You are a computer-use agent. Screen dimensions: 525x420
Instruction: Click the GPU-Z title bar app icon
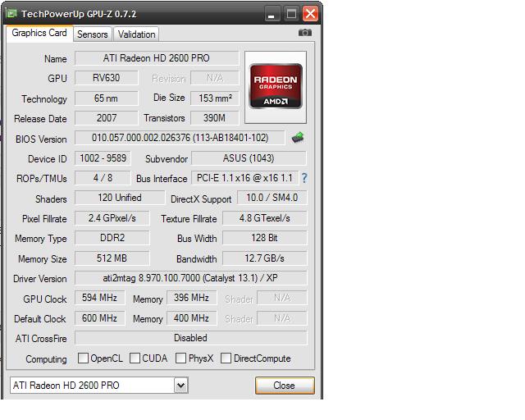coord(12,13)
